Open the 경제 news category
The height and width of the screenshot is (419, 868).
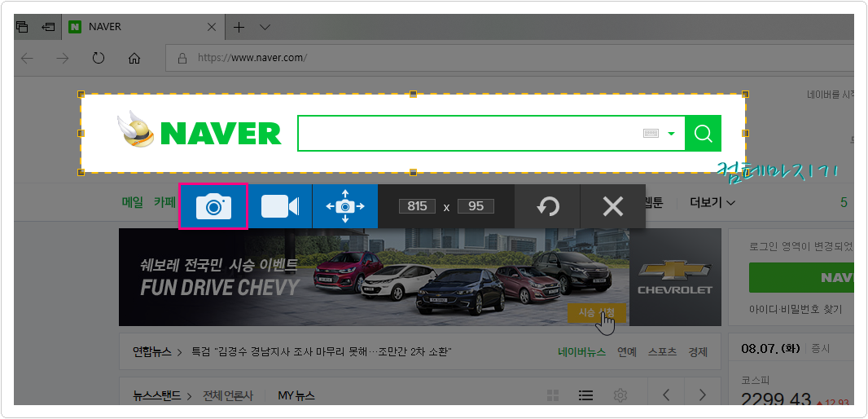(698, 352)
